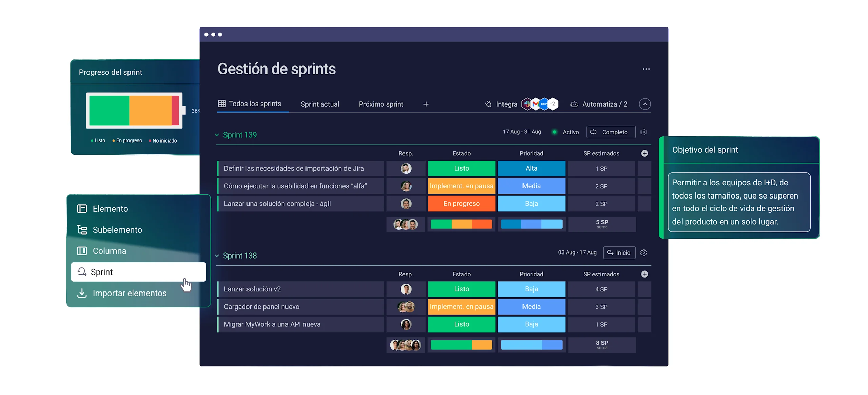This screenshot has width=868, height=395.
Task: Open the Sprint 139 group title
Action: tap(240, 135)
